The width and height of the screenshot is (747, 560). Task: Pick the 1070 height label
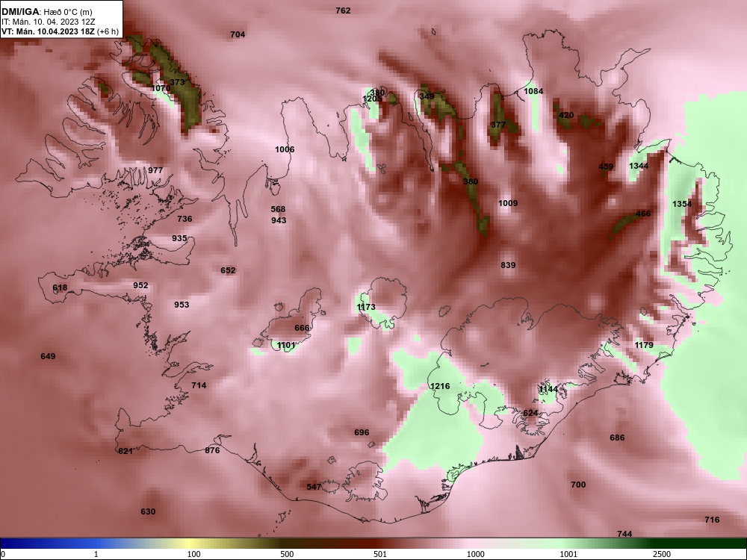coord(161,88)
